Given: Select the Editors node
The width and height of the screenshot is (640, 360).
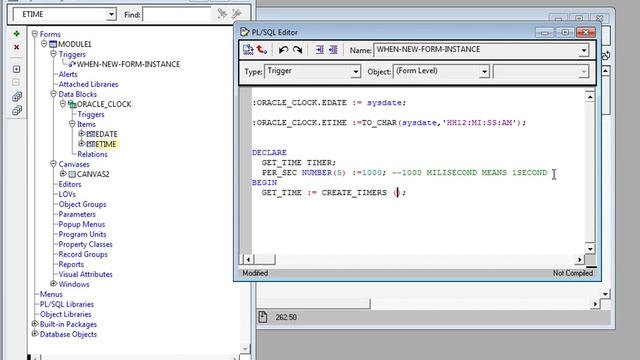Looking at the screenshot, I should (70, 184).
